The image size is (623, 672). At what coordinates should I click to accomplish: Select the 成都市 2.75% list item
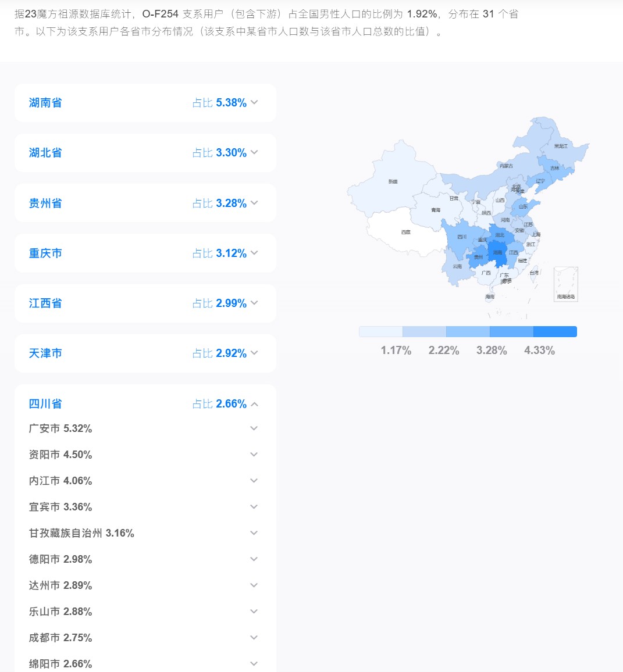[x=144, y=638]
